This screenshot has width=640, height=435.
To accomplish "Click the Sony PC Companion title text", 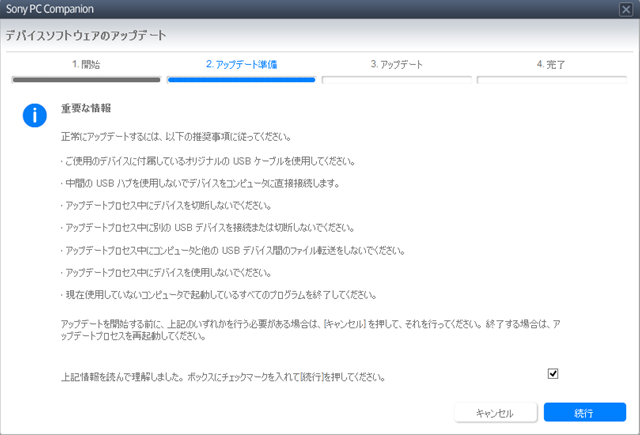I will (49, 9).
